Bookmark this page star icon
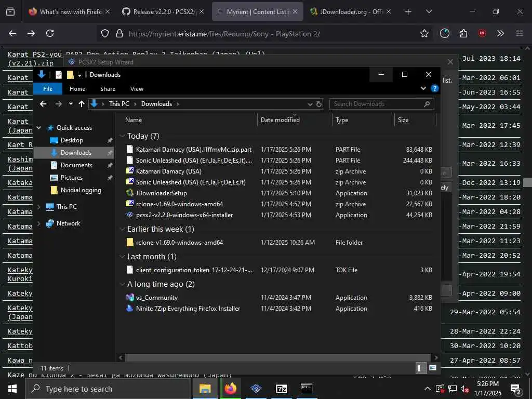 424,33
